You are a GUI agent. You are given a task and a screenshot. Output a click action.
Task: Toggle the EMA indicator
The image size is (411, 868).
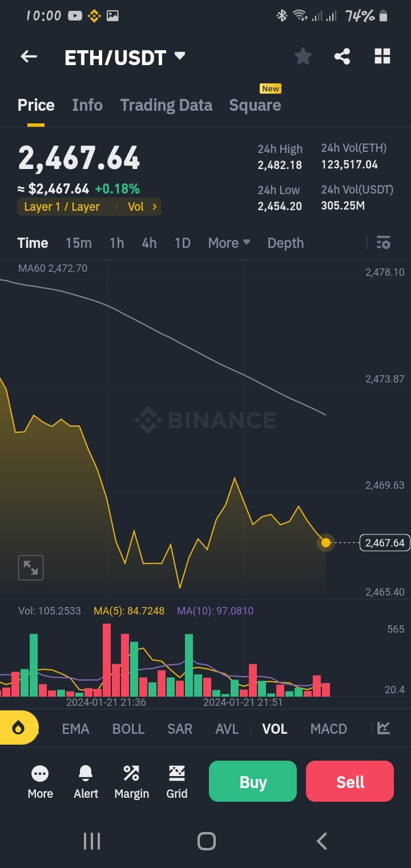coord(75,729)
